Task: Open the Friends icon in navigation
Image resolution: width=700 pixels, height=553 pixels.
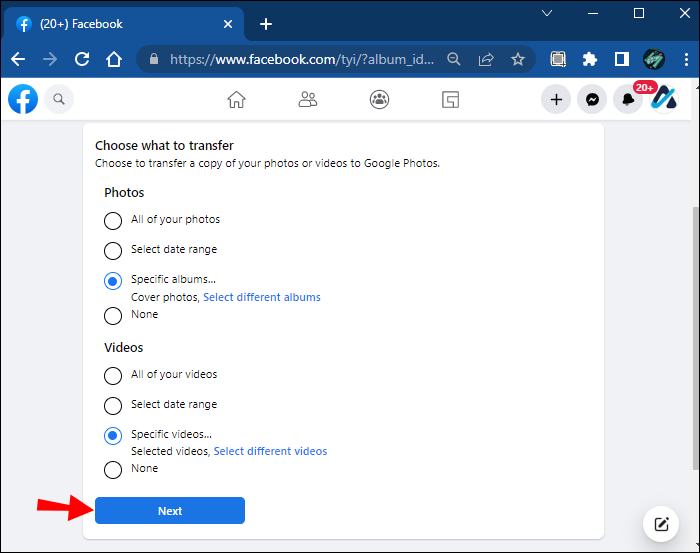Action: (x=308, y=99)
